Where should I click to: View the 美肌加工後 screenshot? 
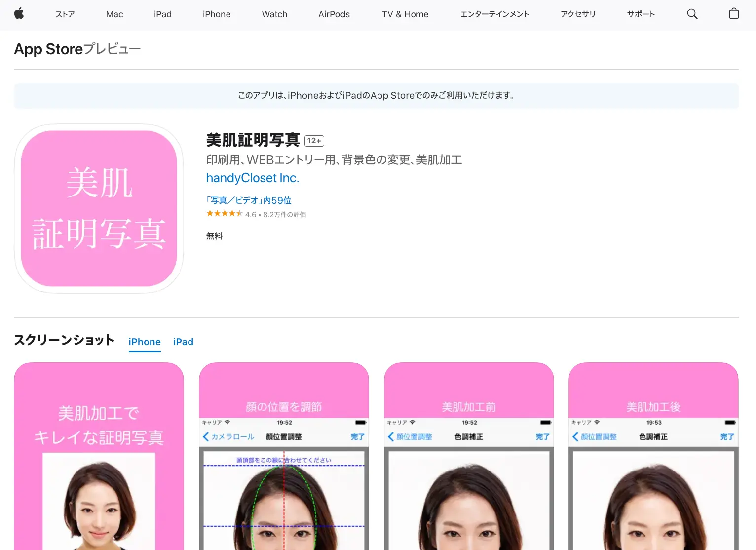click(x=653, y=456)
